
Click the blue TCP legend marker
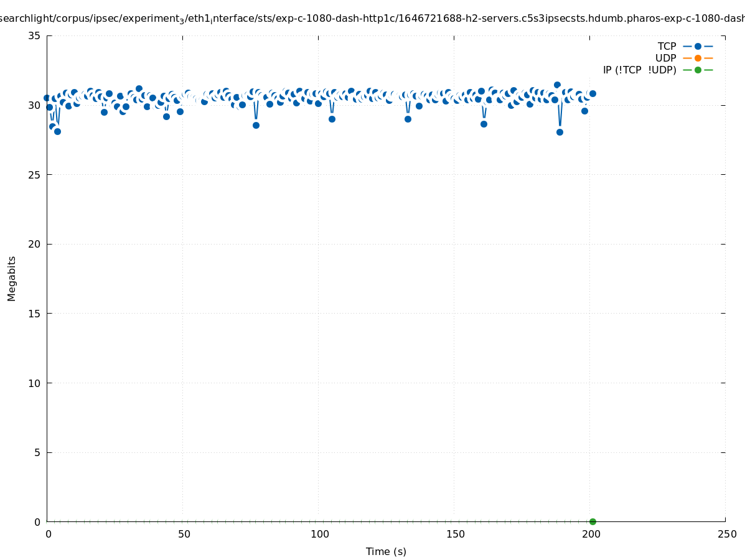point(698,46)
